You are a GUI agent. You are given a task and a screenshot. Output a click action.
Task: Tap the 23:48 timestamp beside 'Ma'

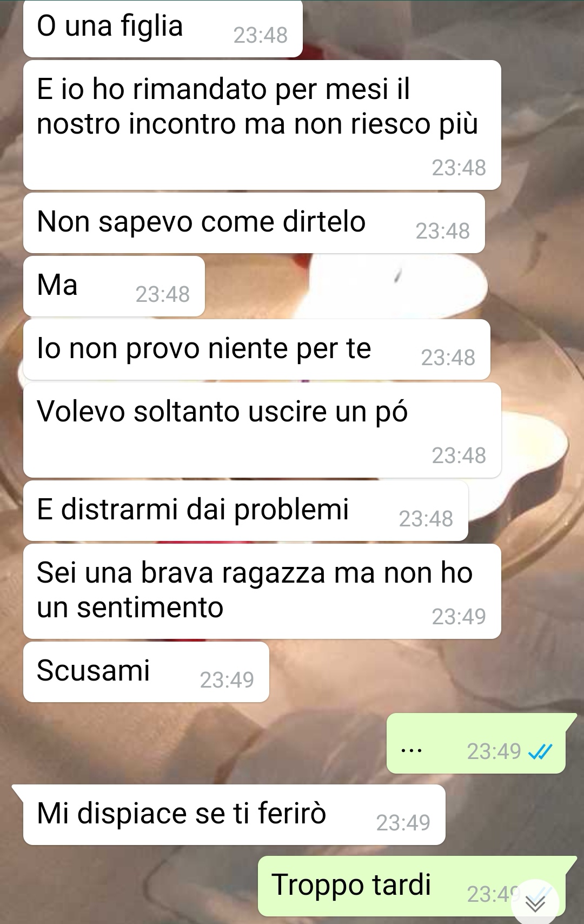(163, 294)
